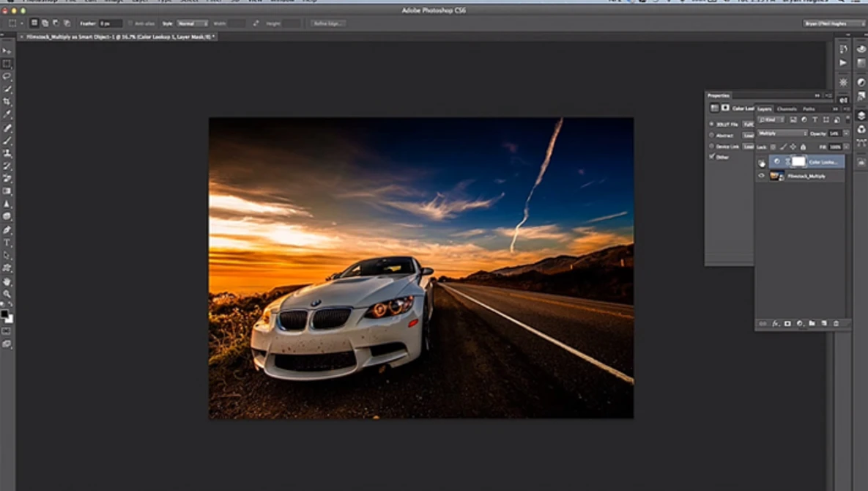Choose Add to selection mode in options bar
Screen dimensions: 868x491
[x=45, y=23]
